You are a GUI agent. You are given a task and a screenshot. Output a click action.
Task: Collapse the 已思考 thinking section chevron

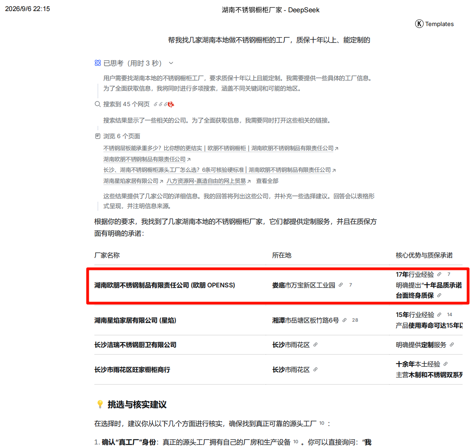(x=171, y=63)
